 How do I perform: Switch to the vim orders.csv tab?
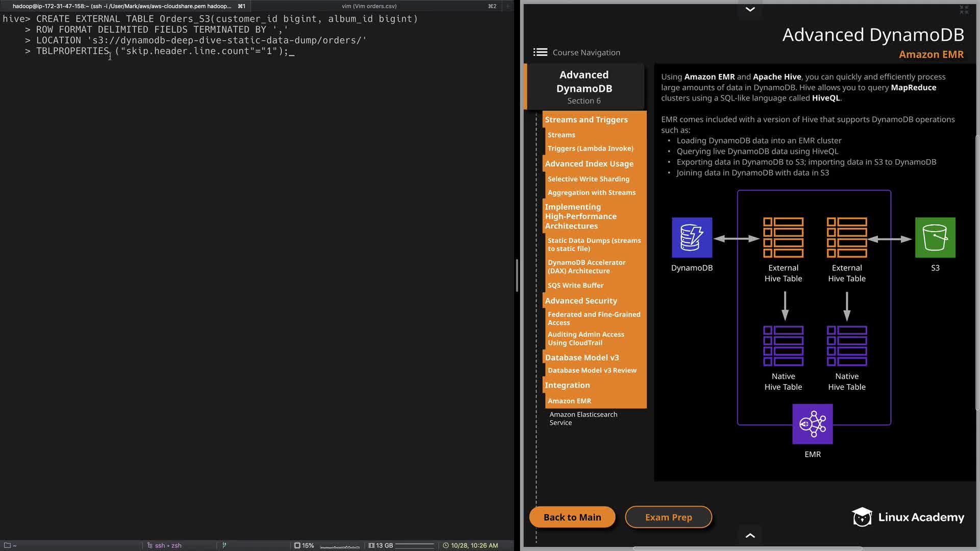[x=369, y=6]
